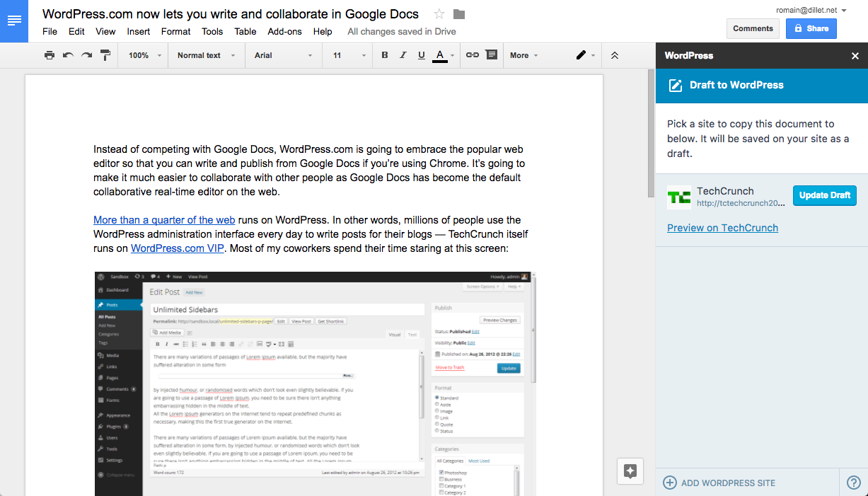This screenshot has height=496, width=868.
Task: Star this document
Action: (439, 14)
